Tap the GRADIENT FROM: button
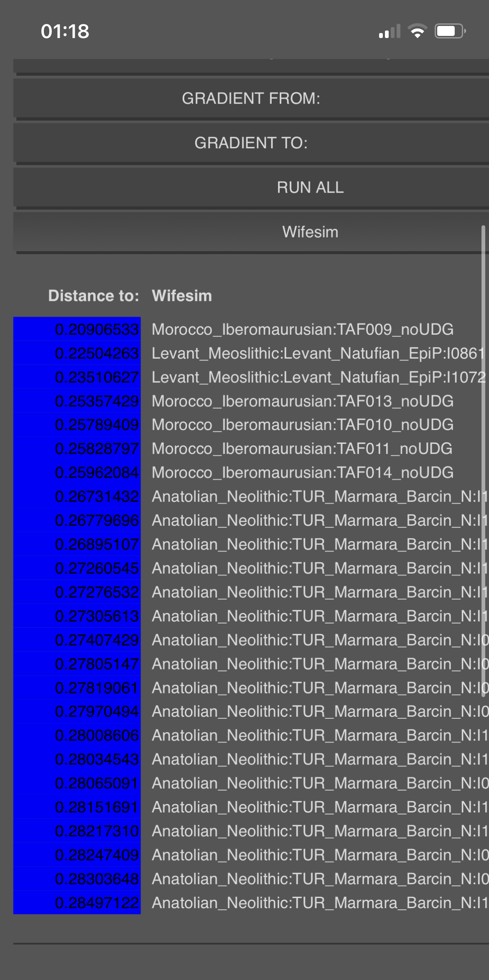 (x=251, y=99)
